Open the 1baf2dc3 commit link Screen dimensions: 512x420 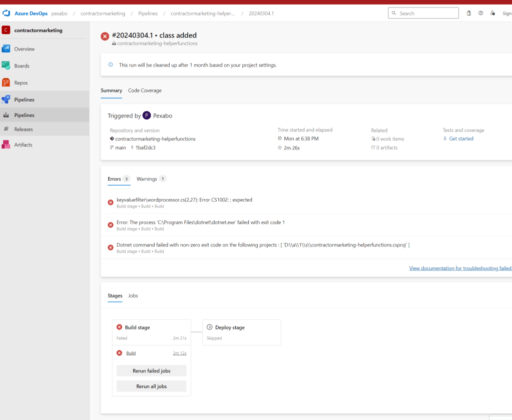(x=145, y=147)
